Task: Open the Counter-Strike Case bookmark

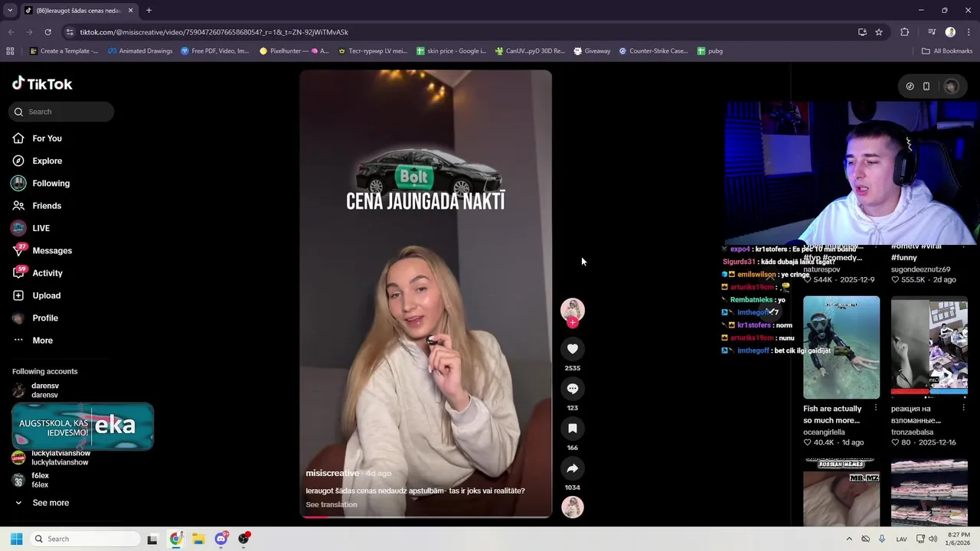Action: click(x=653, y=51)
